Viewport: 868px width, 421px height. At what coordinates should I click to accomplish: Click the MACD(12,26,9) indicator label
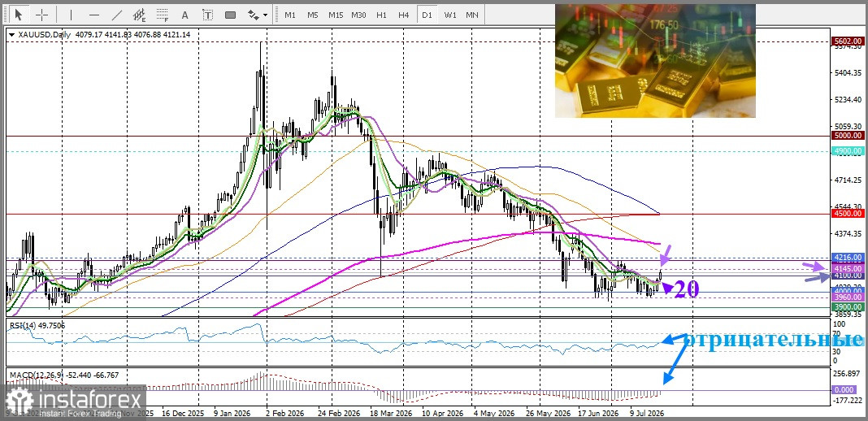click(x=64, y=375)
